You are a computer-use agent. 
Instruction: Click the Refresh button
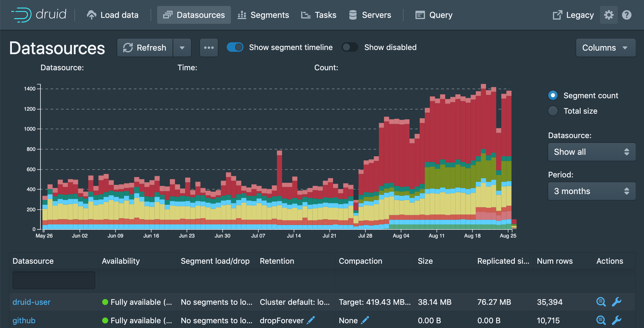(145, 48)
